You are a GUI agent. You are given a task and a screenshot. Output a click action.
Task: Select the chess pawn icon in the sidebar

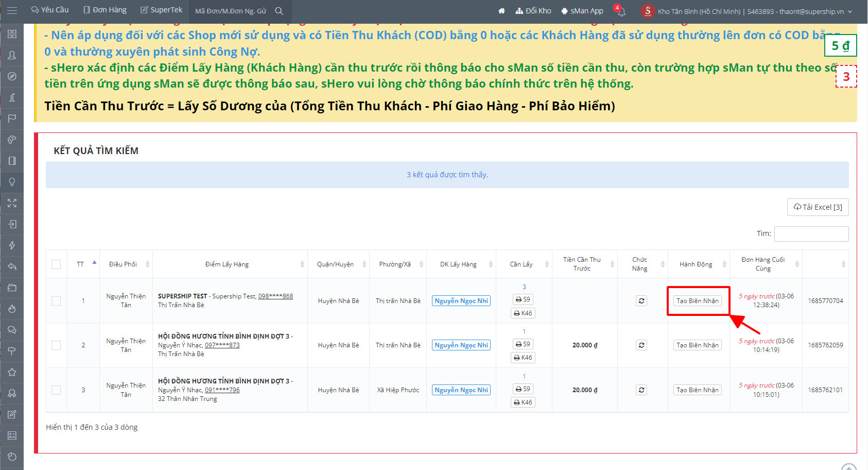coord(12,97)
